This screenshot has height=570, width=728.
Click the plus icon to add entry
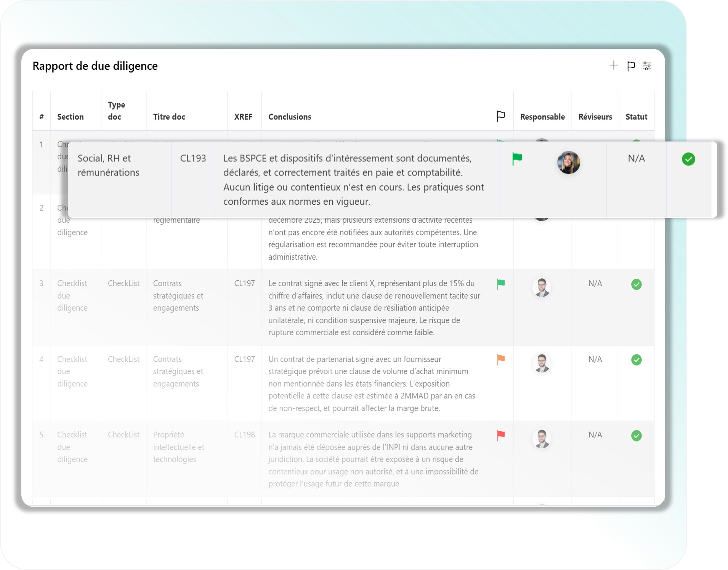[x=613, y=66]
